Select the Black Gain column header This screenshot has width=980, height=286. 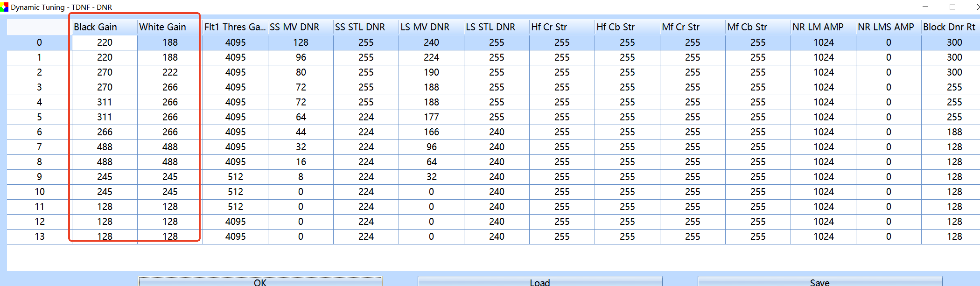click(105, 27)
